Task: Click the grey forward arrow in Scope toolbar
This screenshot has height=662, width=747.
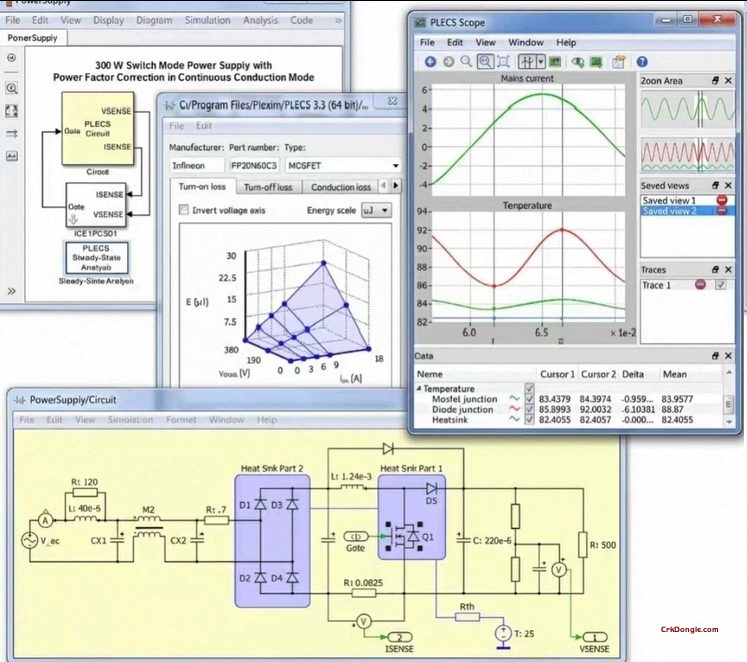Action: click(x=448, y=61)
